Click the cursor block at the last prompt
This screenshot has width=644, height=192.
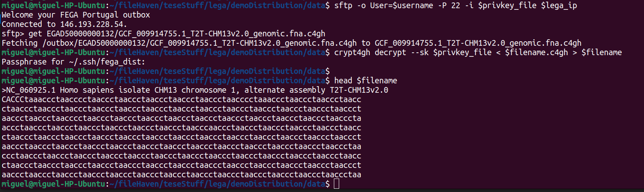click(336, 184)
